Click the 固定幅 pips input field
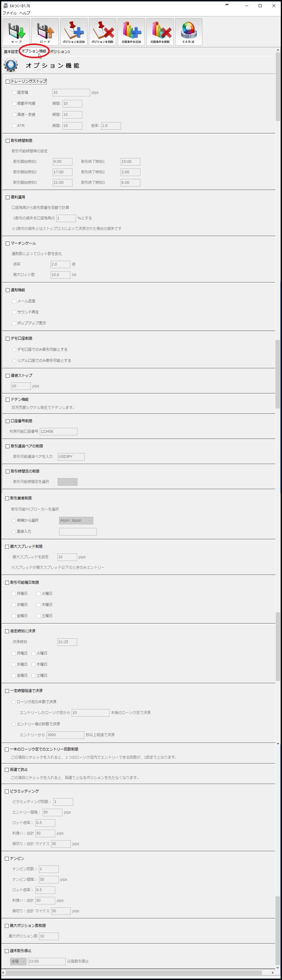Image resolution: width=282 pixels, height=980 pixels. point(71,92)
